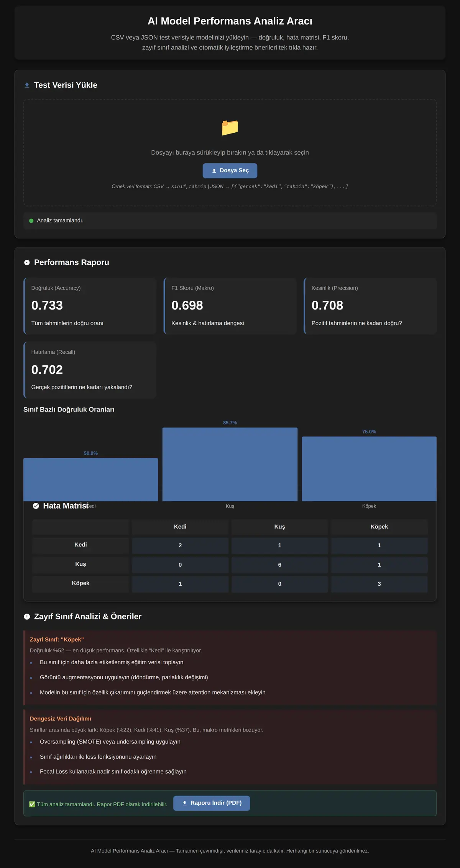Click the Kedi column header in matrix
Viewport: 460px width, 868px height.
point(180,527)
